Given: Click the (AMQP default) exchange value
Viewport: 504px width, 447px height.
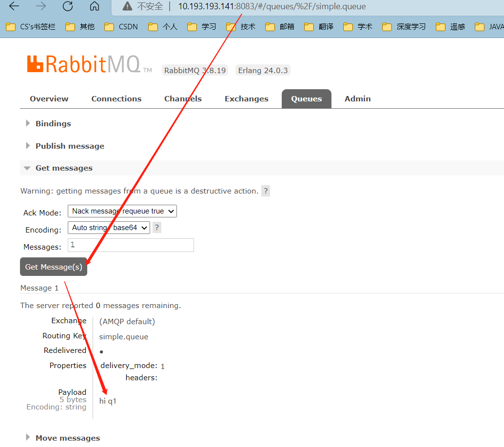Looking at the screenshot, I should click(127, 322).
